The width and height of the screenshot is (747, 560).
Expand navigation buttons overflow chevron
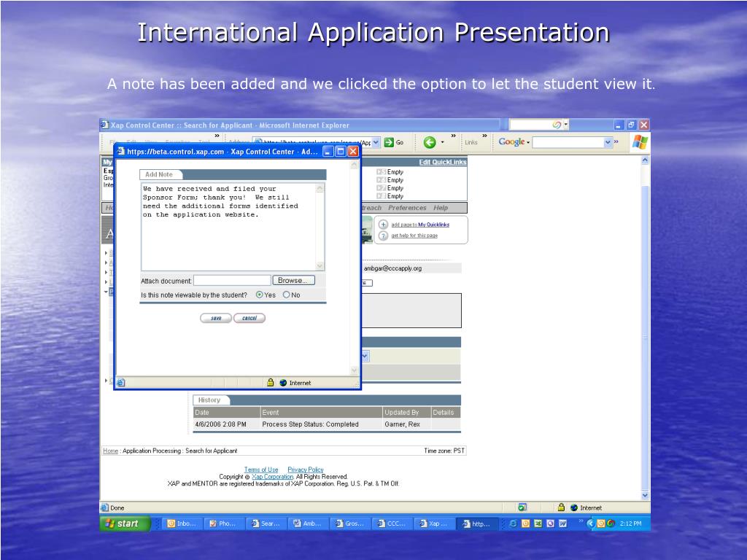click(x=453, y=136)
